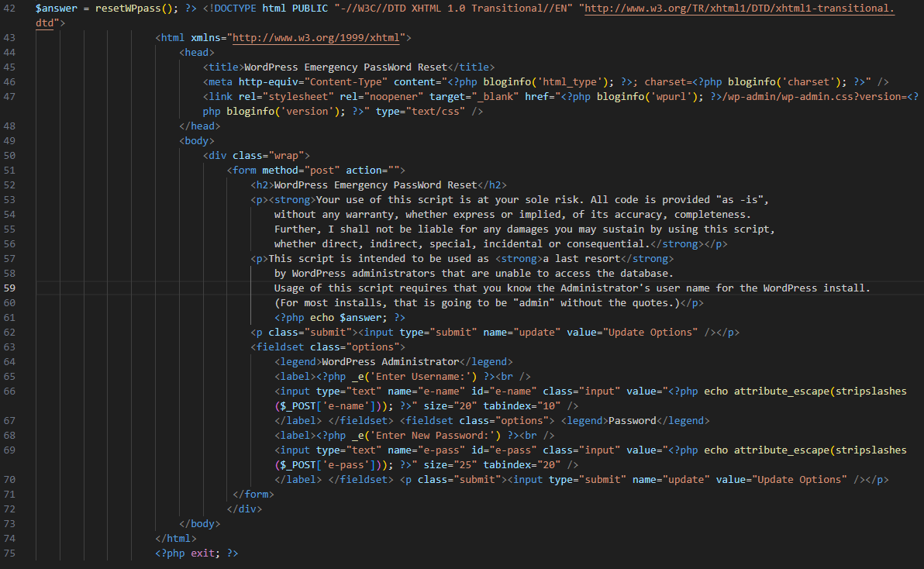Screen dimensions: 924x569
Task: Click the class="wrap" div tag
Action: [x=257, y=156]
